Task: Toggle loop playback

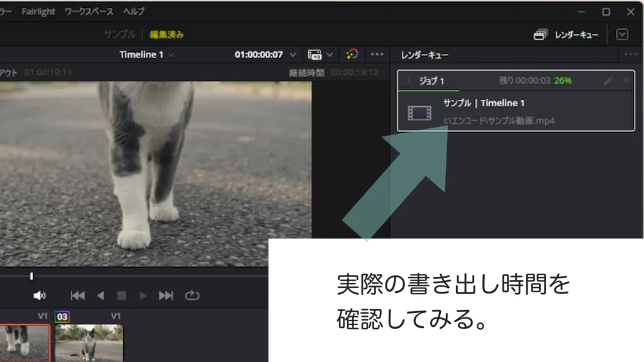Action: (192, 295)
